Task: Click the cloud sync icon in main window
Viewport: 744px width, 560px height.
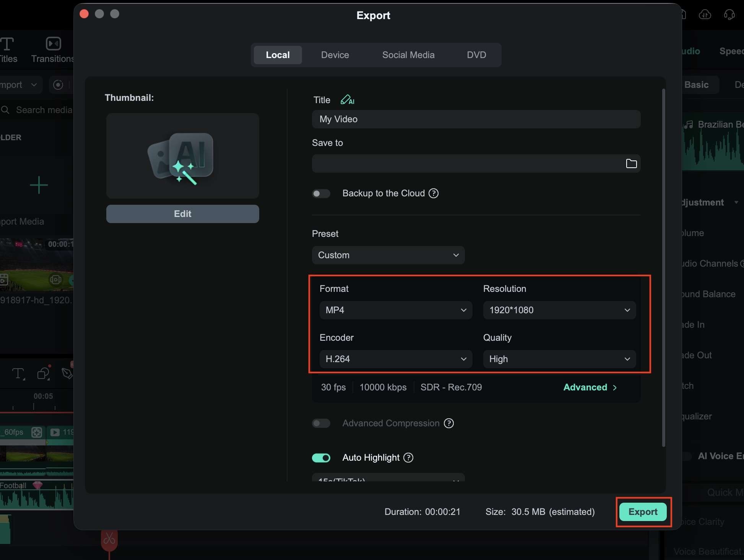Action: coord(705,15)
